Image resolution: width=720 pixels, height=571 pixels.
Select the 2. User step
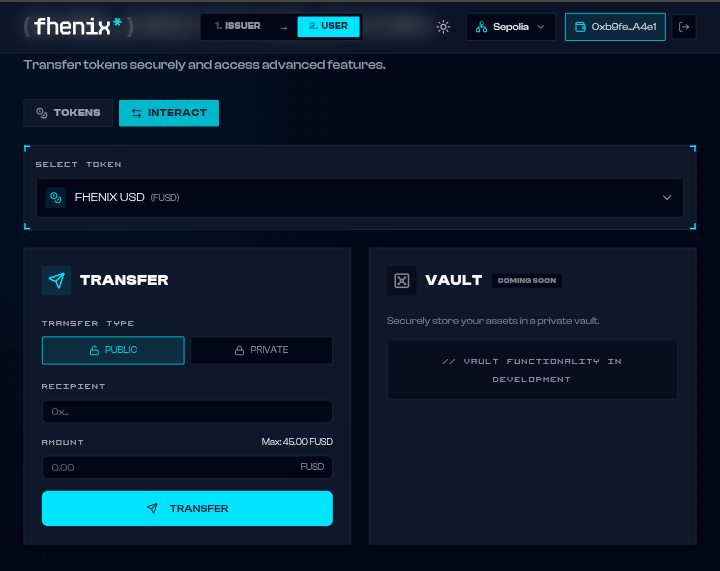pyautogui.click(x=328, y=26)
